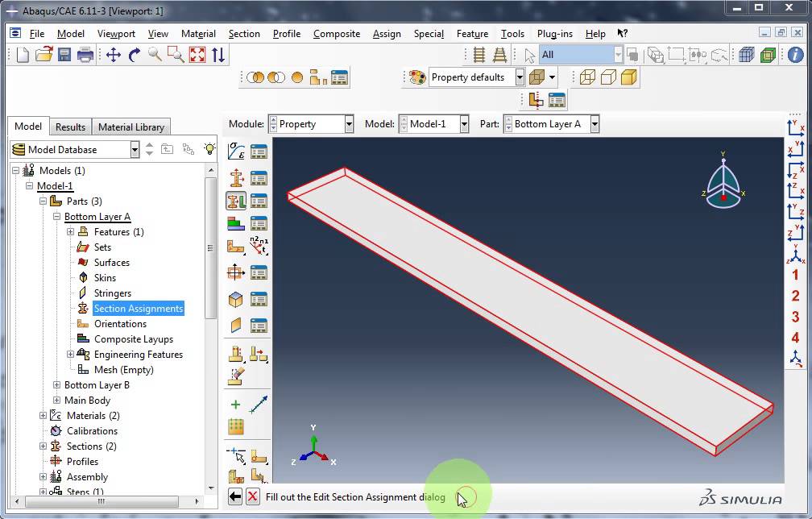Save the model database with disk icon
Viewport: 812px width, 519px height.
(x=64, y=54)
